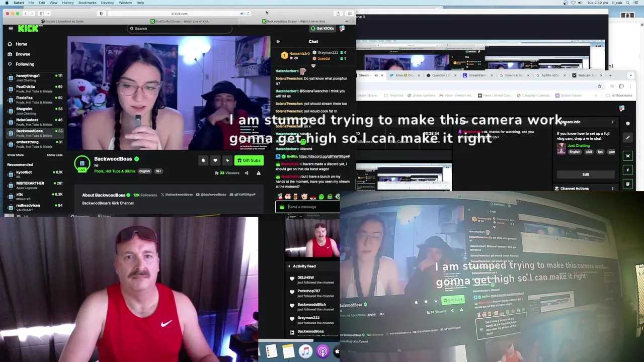
Task: Expand the chat leaderboard chevron
Action: (x=313, y=66)
